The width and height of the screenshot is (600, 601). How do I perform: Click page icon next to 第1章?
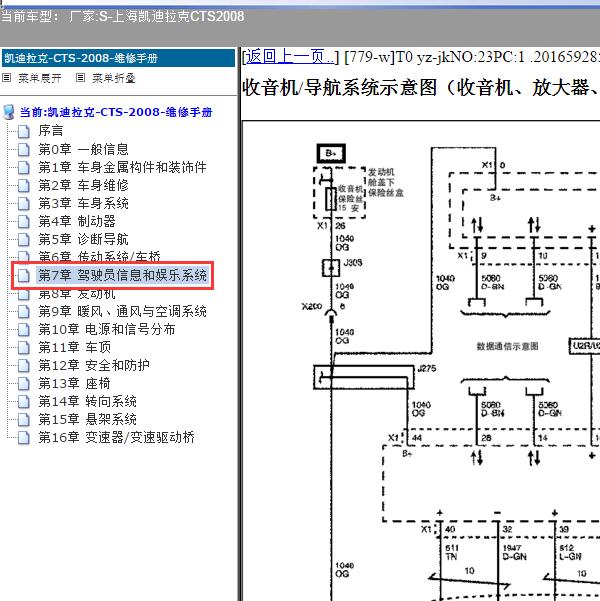pyautogui.click(x=24, y=167)
